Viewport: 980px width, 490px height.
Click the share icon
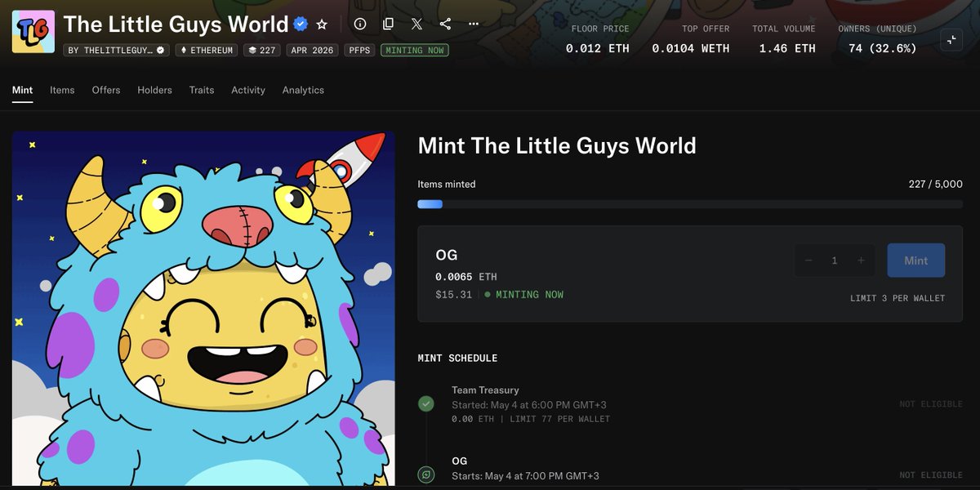[x=445, y=24]
